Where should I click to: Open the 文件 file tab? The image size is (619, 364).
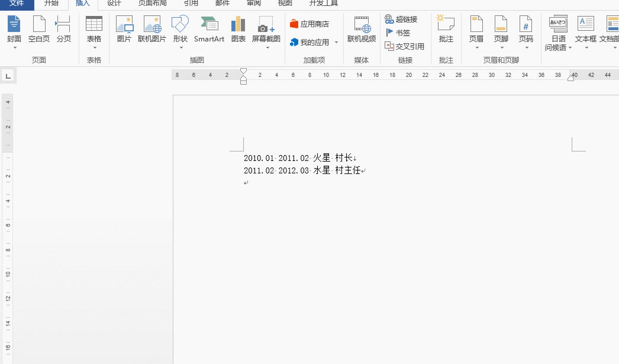pyautogui.click(x=17, y=4)
